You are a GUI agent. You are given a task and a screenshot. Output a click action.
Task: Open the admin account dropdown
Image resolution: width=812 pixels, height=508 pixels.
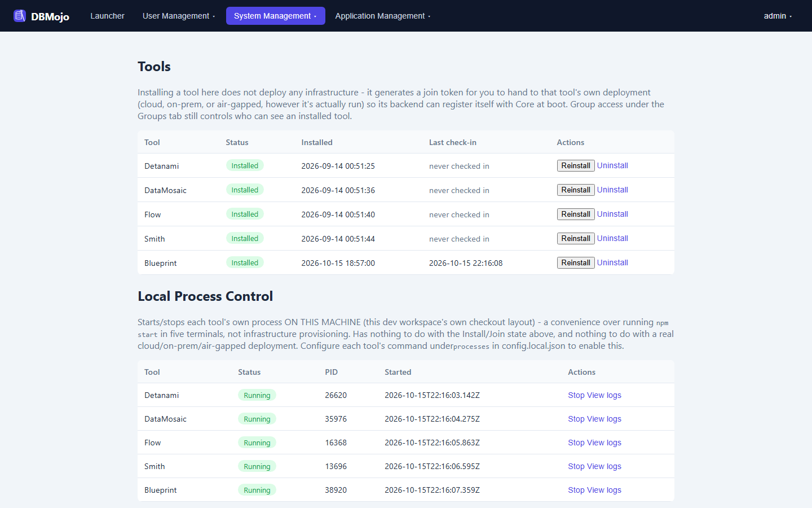tap(778, 16)
